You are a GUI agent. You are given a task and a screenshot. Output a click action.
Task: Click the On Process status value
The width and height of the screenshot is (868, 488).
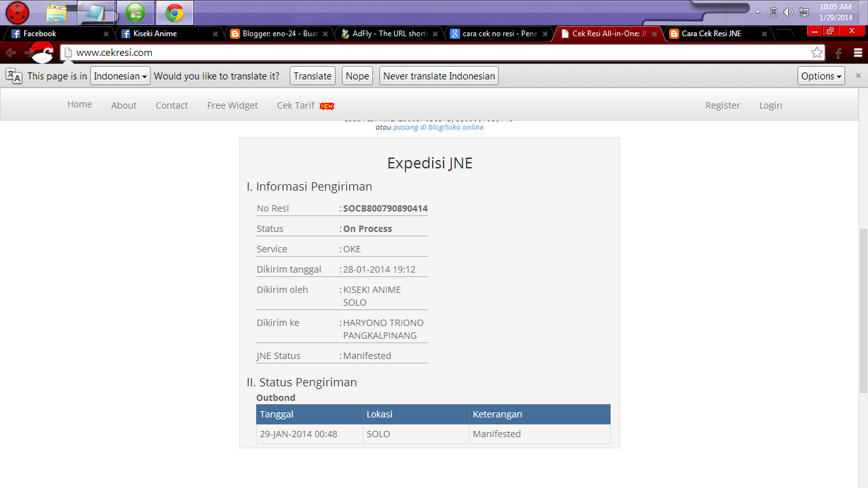[367, 229]
